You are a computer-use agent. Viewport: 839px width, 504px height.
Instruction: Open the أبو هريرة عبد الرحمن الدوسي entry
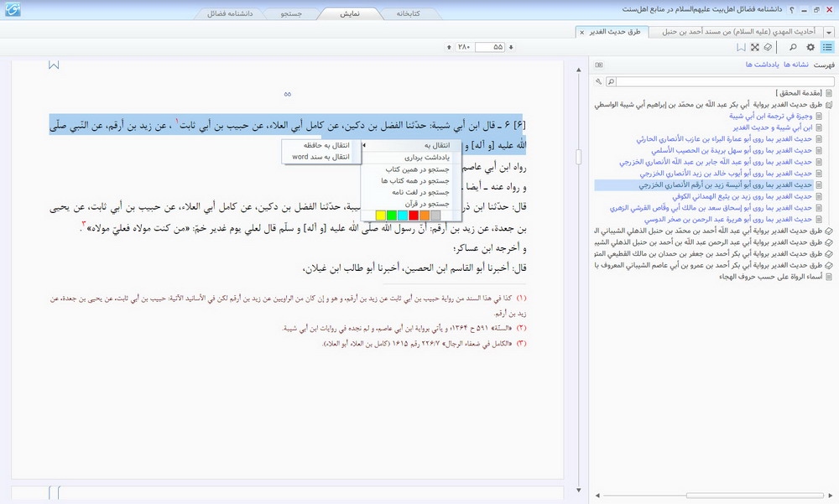tap(728, 220)
